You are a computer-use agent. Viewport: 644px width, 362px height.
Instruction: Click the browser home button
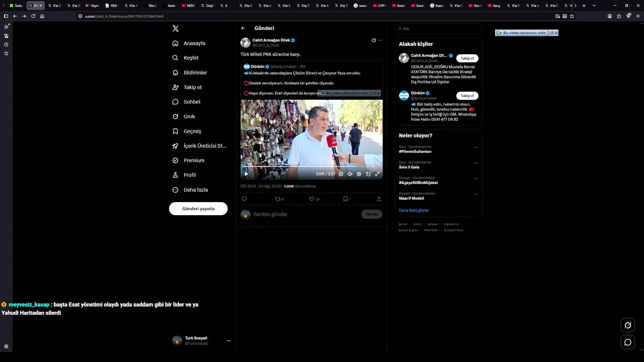tap(42, 16)
